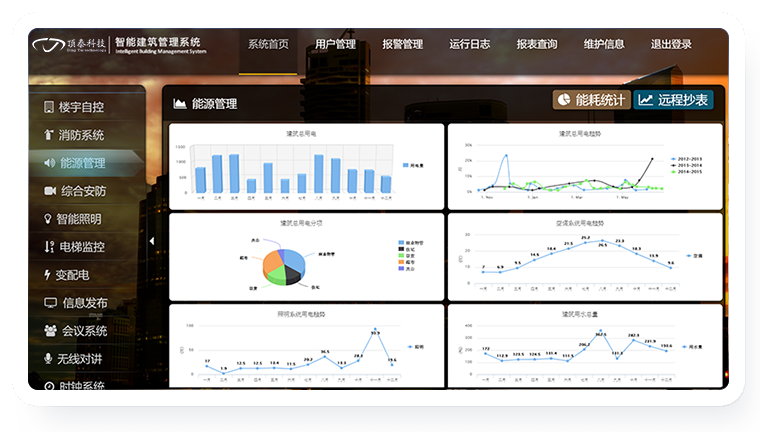Open the 报表查询 top menu item
Viewport: 760px width, 432px height.
click(537, 44)
